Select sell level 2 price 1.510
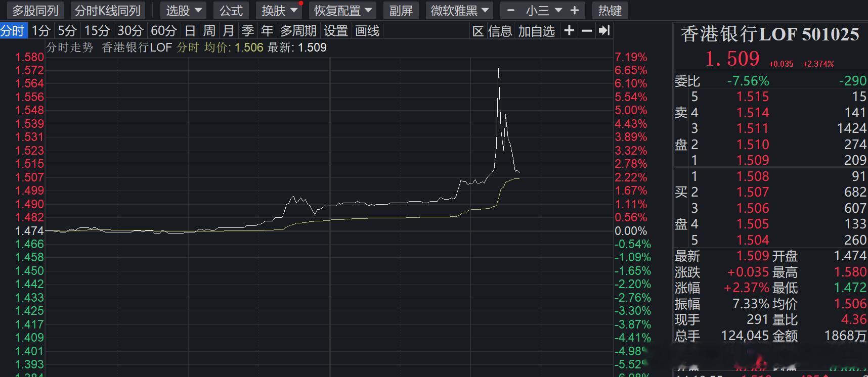Image resolution: width=868 pixels, height=377 pixels. click(x=752, y=145)
